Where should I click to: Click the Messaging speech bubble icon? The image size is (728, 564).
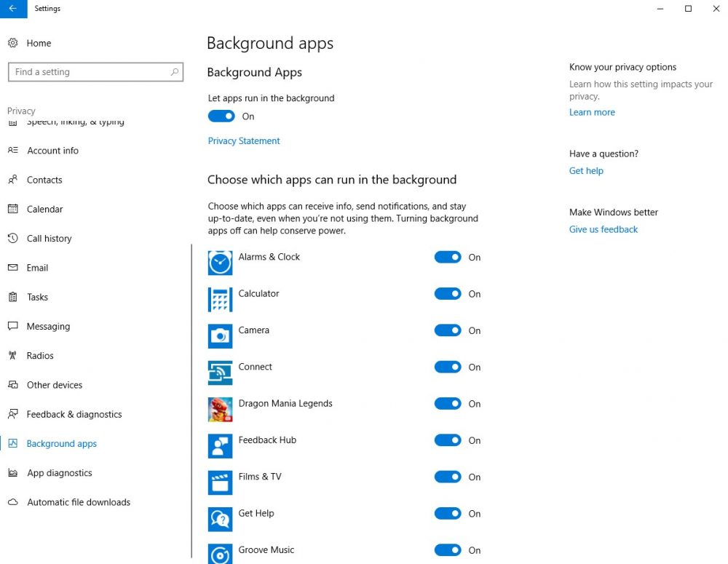pos(13,326)
